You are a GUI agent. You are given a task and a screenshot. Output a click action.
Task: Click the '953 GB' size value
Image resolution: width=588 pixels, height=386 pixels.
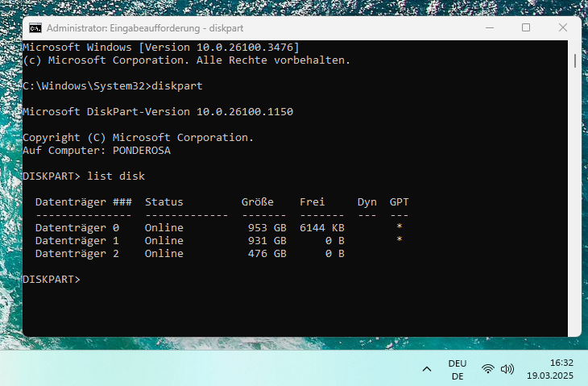[267, 228]
